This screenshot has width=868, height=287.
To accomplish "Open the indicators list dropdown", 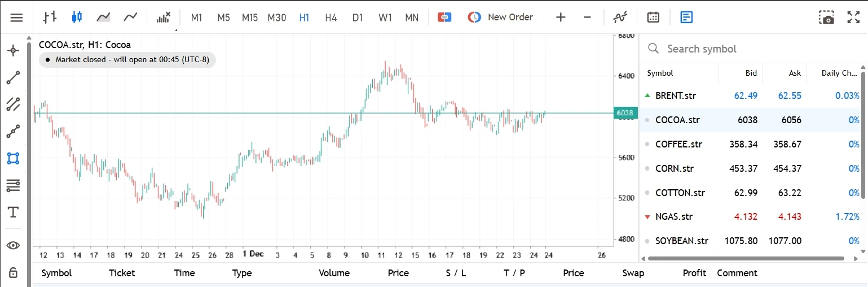I will click(x=163, y=18).
